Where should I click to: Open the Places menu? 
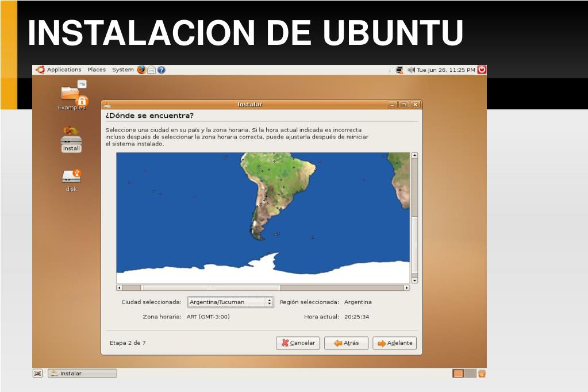pos(97,70)
